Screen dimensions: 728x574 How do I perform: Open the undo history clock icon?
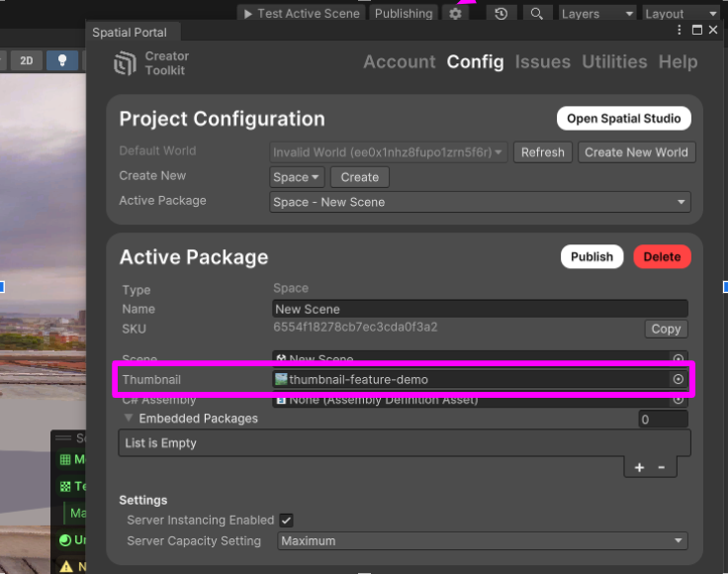click(501, 14)
